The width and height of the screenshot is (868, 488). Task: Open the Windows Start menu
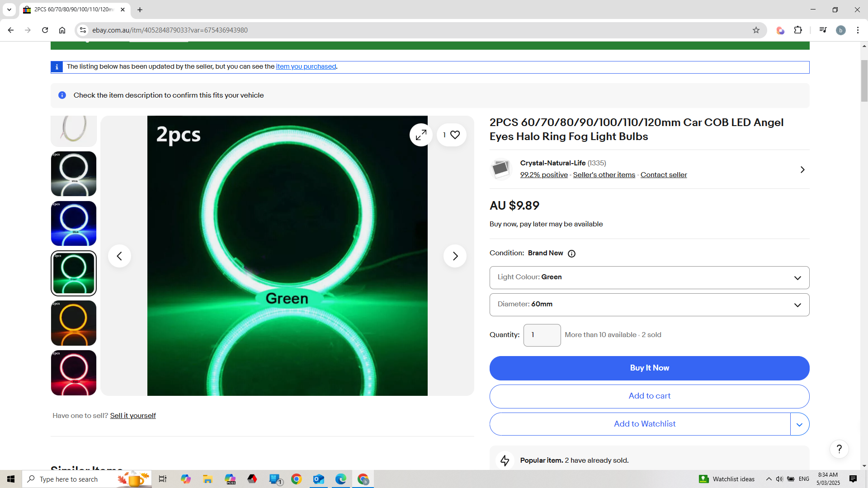coord(11,479)
